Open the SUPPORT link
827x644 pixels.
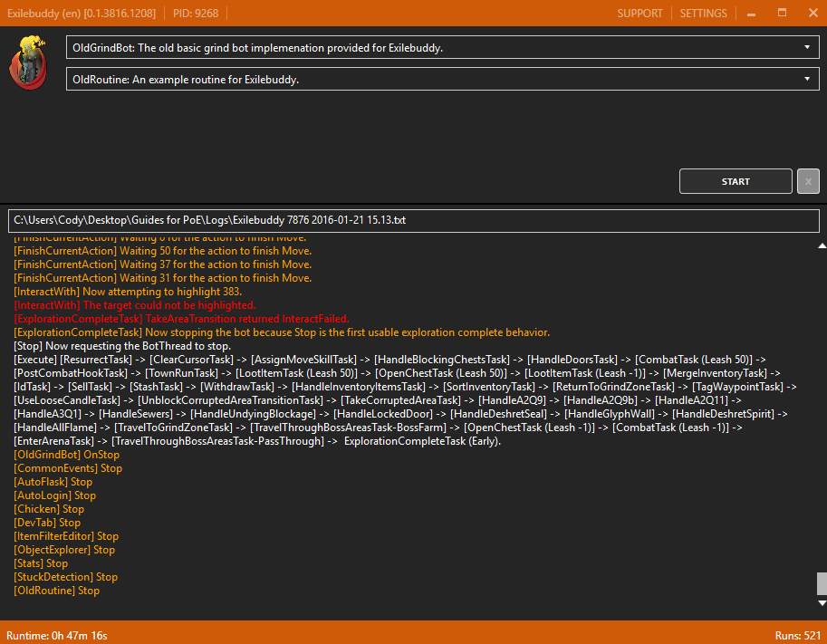[639, 14]
